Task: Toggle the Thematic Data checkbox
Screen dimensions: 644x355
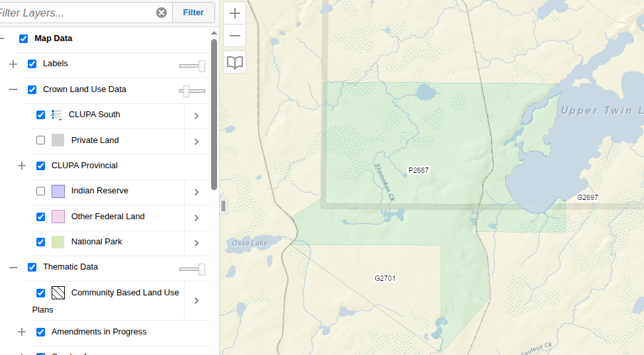Action: click(32, 268)
